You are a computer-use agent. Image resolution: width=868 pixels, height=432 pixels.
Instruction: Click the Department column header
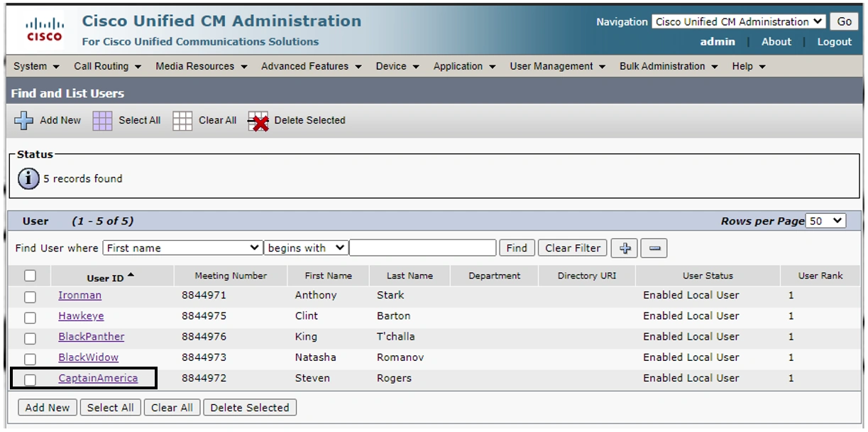494,276
